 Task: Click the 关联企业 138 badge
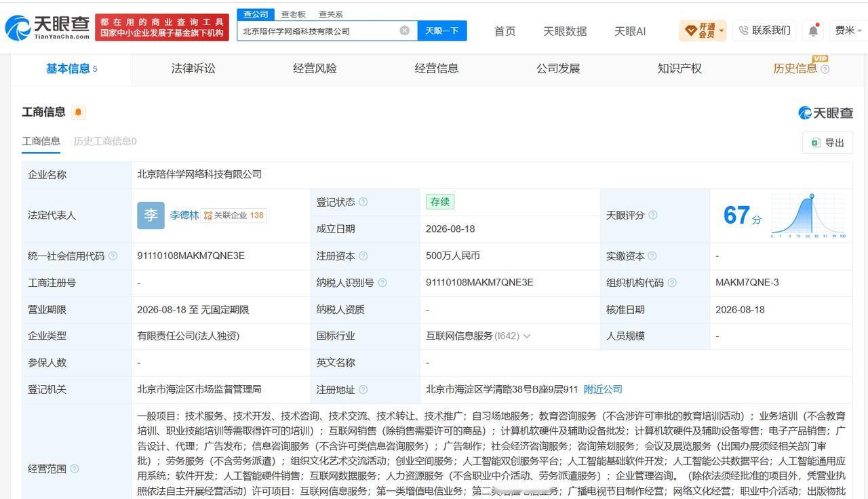click(234, 216)
